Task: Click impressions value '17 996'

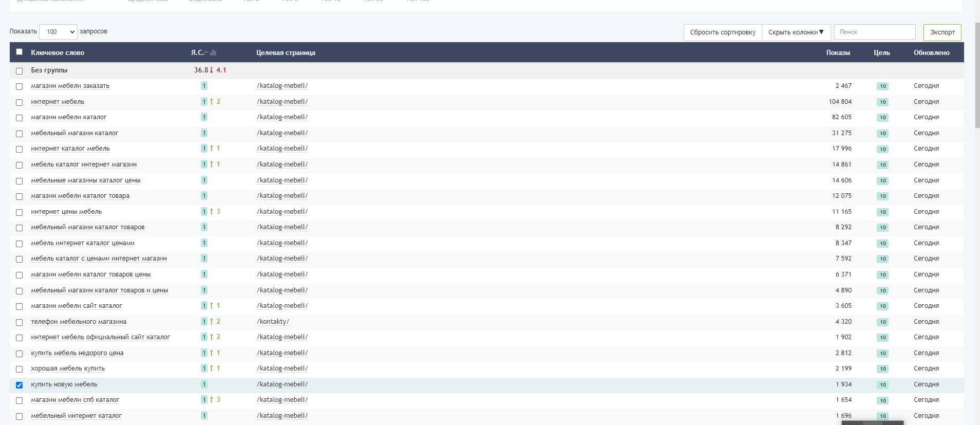Action: 841,149
